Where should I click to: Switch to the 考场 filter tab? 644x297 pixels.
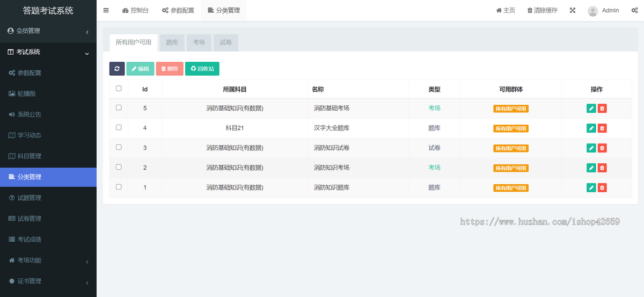point(199,42)
